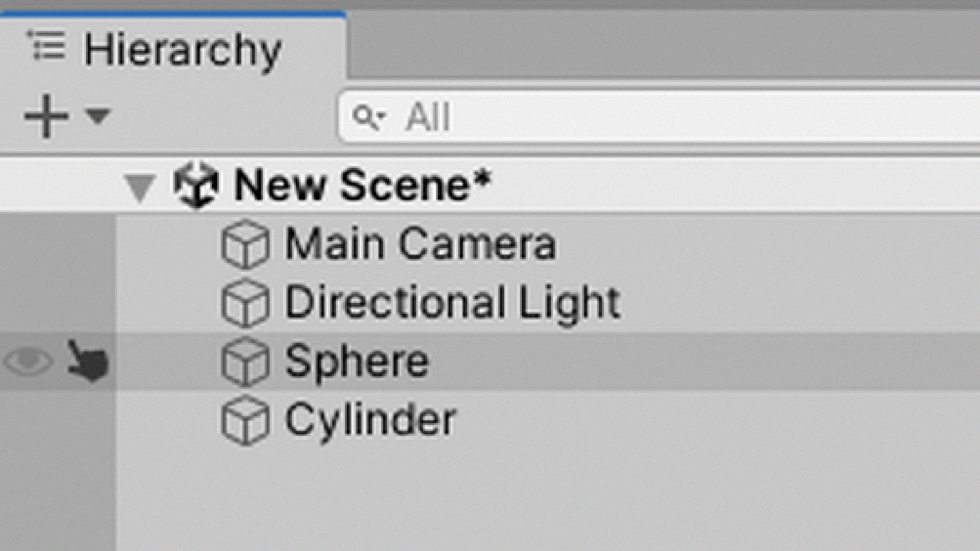Click the Hierarchy panel list icon

click(46, 46)
